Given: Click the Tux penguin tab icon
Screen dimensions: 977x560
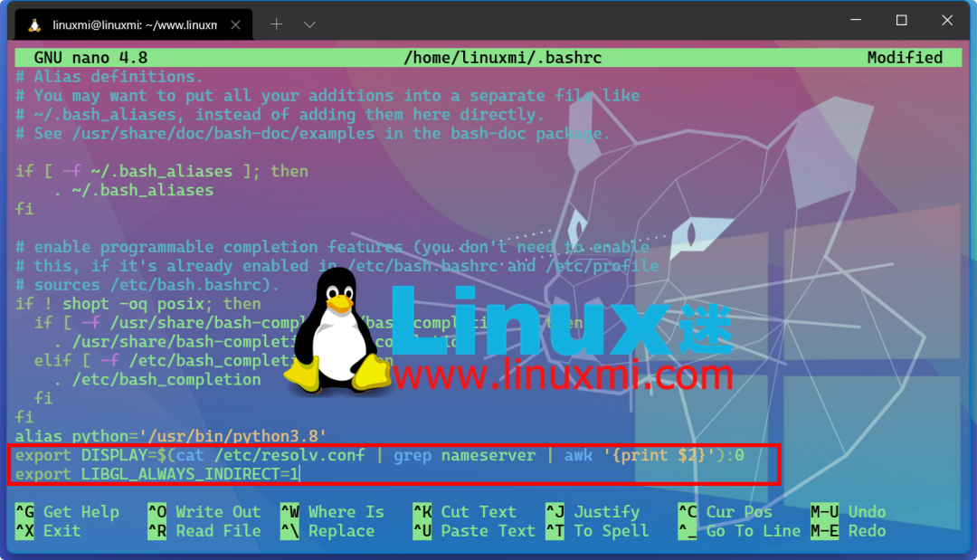Looking at the screenshot, I should [34, 25].
